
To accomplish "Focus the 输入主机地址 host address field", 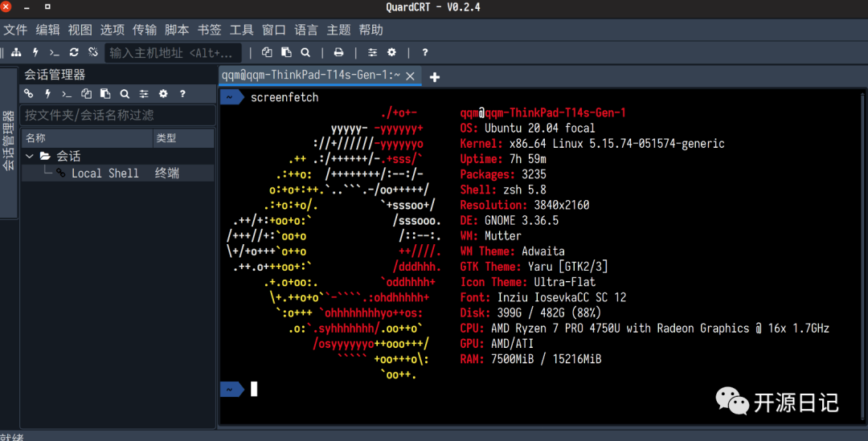I will click(174, 53).
